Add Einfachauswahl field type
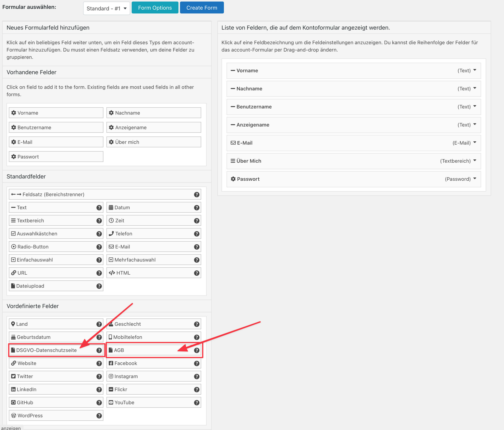 56,260
